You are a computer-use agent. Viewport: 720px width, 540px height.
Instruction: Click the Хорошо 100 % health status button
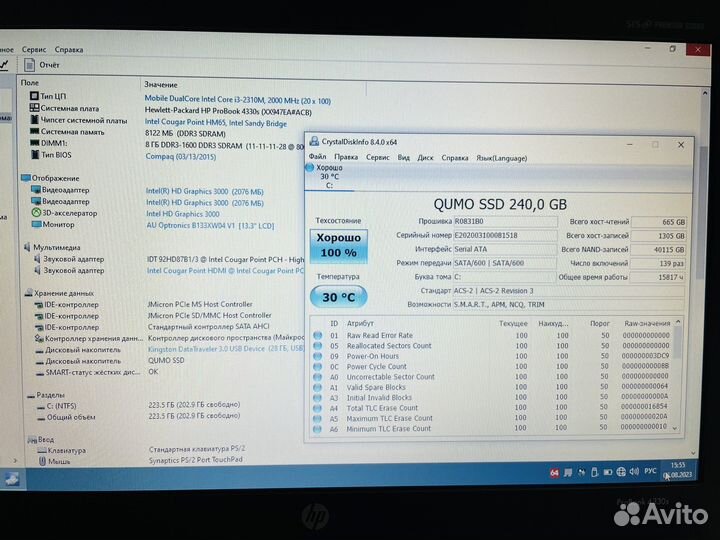339,246
